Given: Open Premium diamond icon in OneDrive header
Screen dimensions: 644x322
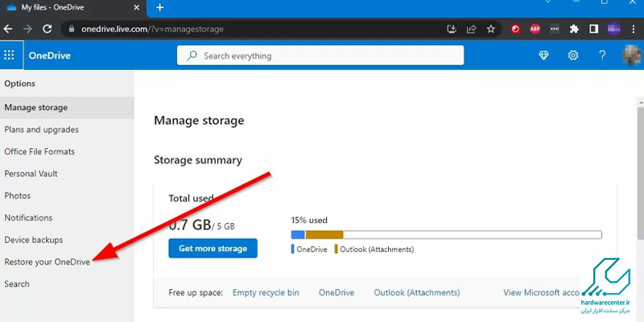Looking at the screenshot, I should point(543,56).
